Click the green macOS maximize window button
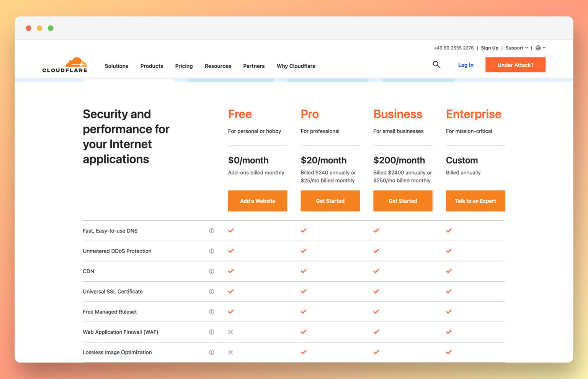This screenshot has height=379, width=588. (x=51, y=28)
